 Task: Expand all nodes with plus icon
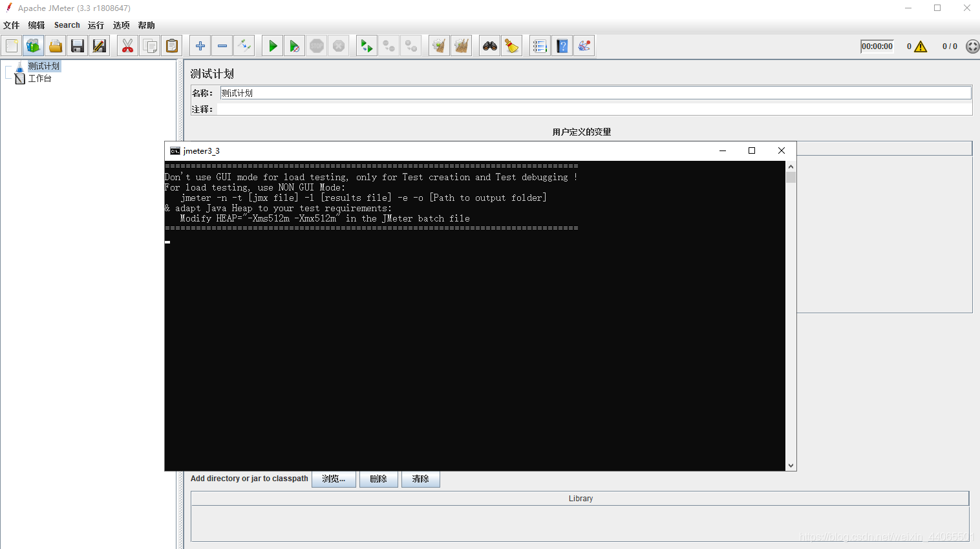[x=200, y=46]
